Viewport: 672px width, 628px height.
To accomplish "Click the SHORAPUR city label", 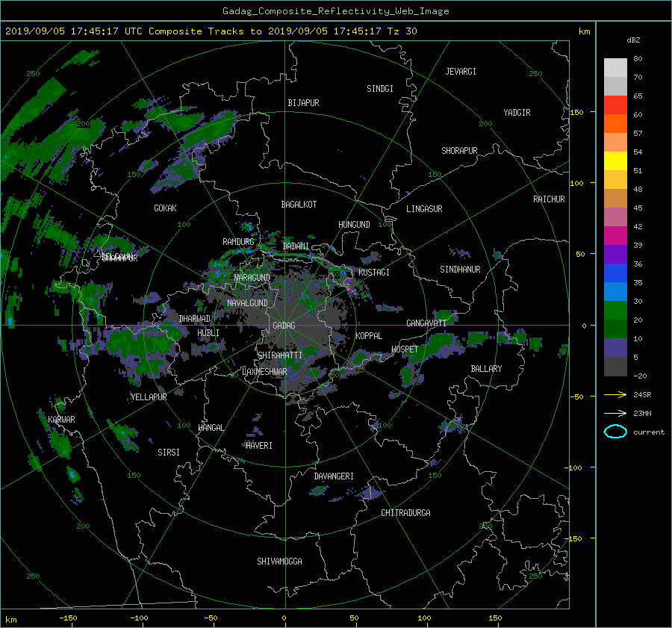I will pyautogui.click(x=459, y=151).
